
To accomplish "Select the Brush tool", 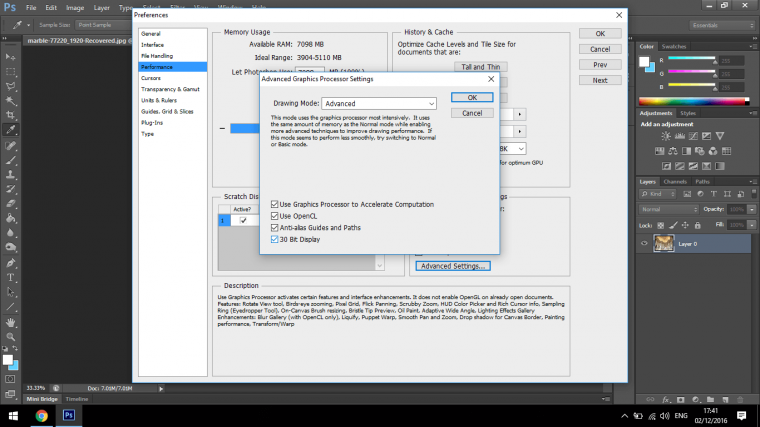I will (x=10, y=160).
